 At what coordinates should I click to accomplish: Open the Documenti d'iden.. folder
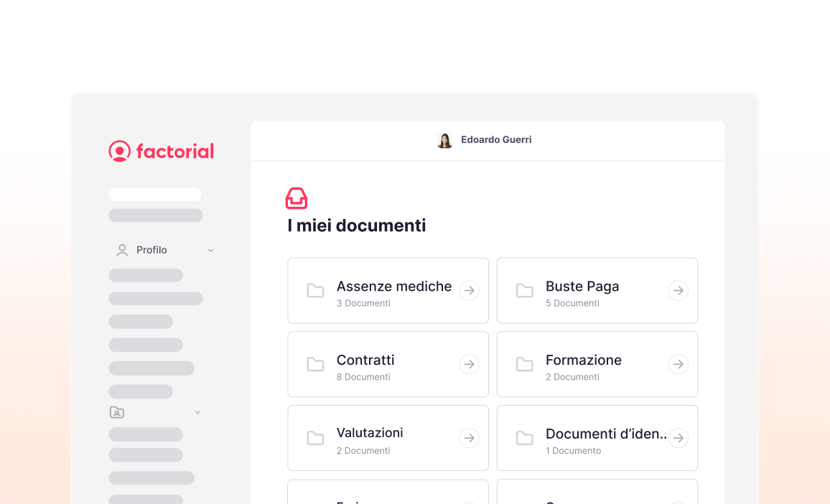(x=597, y=438)
